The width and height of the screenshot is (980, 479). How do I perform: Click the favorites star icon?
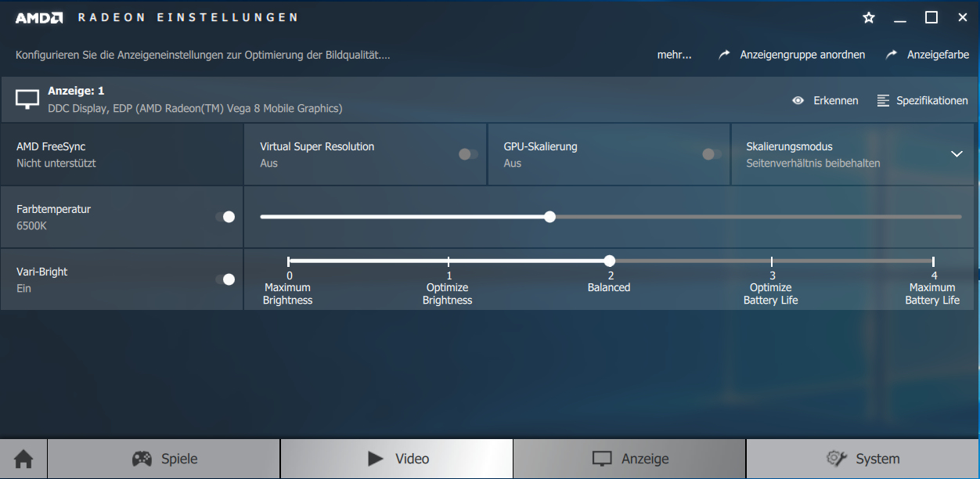click(x=869, y=17)
